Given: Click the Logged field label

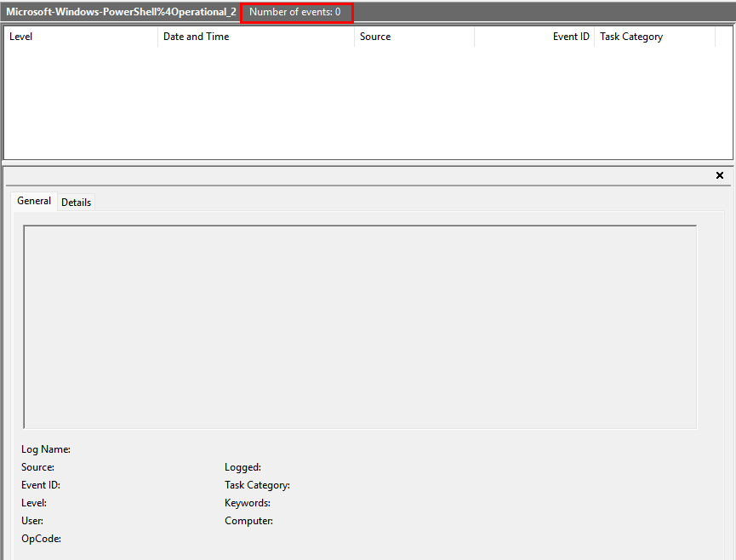Looking at the screenshot, I should (x=242, y=467).
